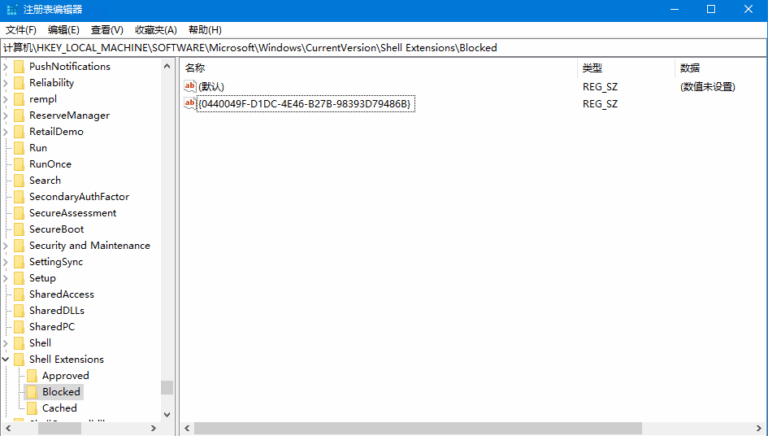Collapse the Shell Extensions tree node
The width and height of the screenshot is (768, 436).
tap(6, 359)
